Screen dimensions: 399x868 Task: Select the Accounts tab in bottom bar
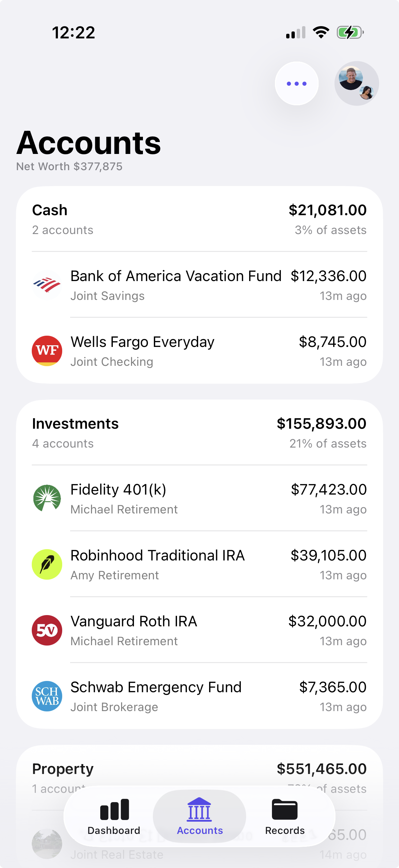coord(200,816)
